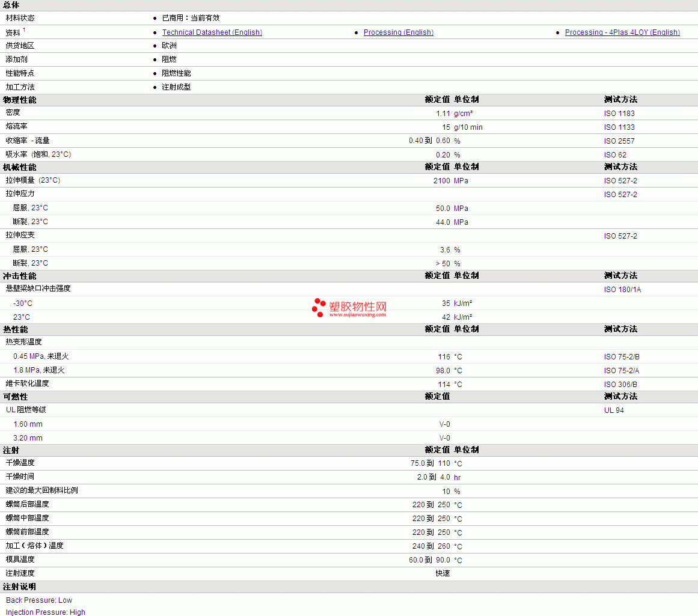Screen dimensions: 698x616
Task: Click the 注射说明 section header
Action: point(20,587)
